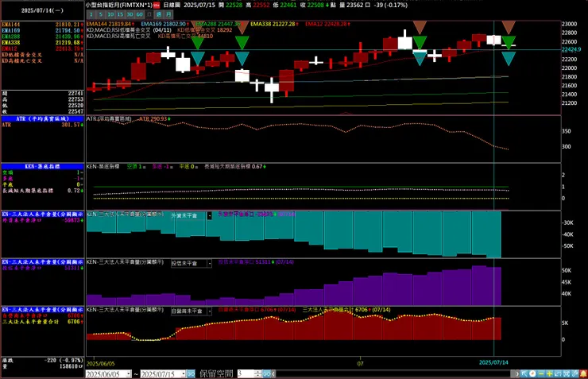Click the 日線圖 label in title bar
This screenshot has height=379, width=588.
172,6
